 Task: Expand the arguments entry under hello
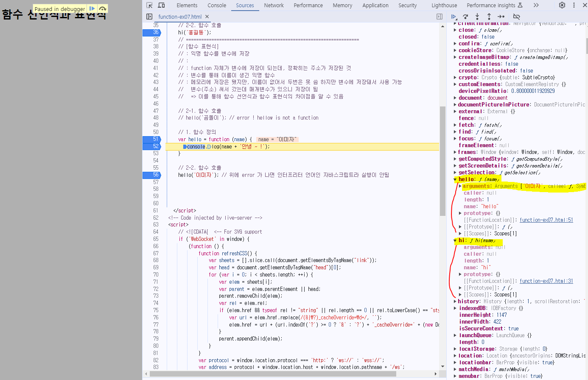[x=460, y=186]
